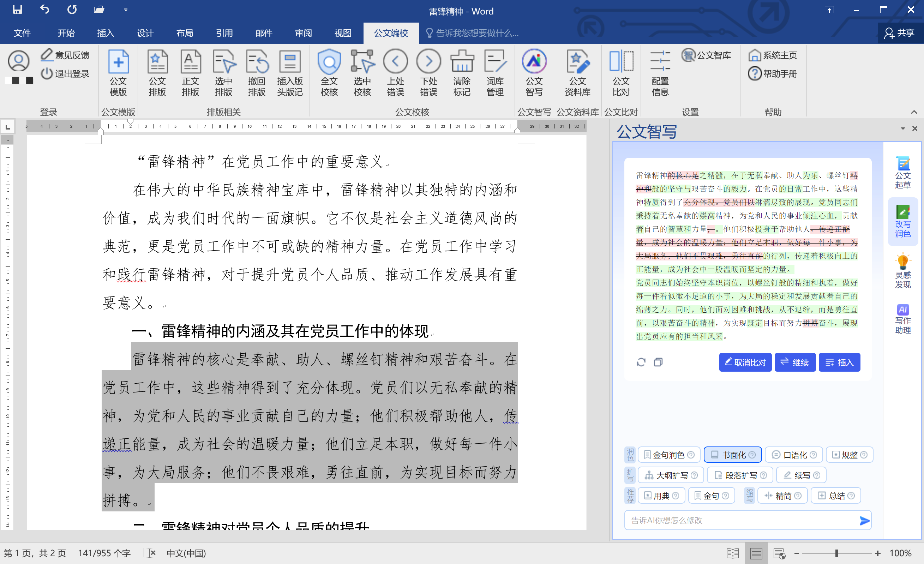Click the user account avatar icon
Screen dimensions: 924x564
pos(19,61)
